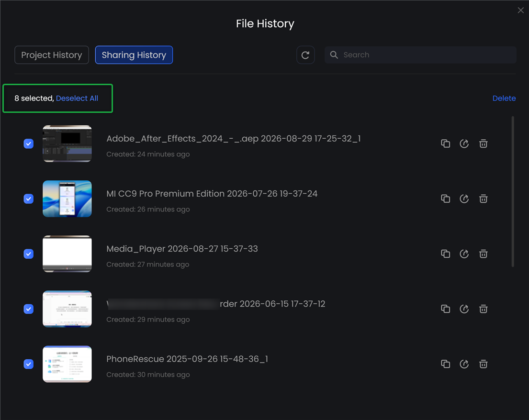Click the magnifier icon in search box
The height and width of the screenshot is (420, 529).
334,55
